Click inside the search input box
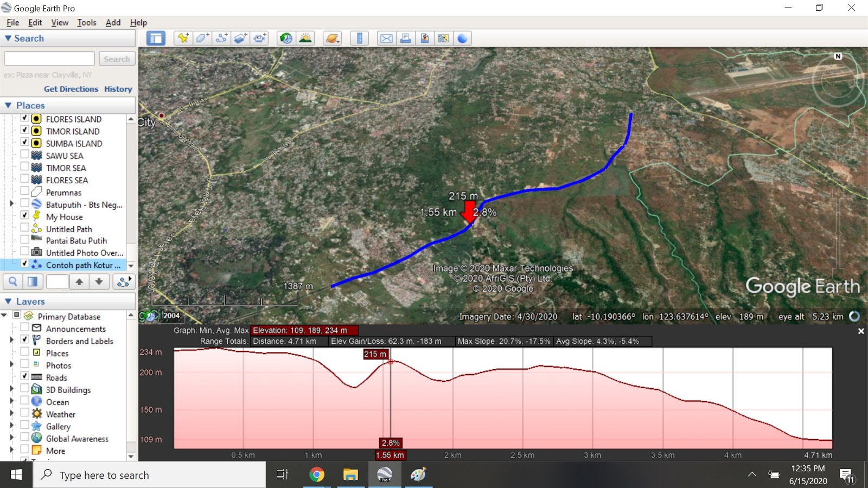 49,58
